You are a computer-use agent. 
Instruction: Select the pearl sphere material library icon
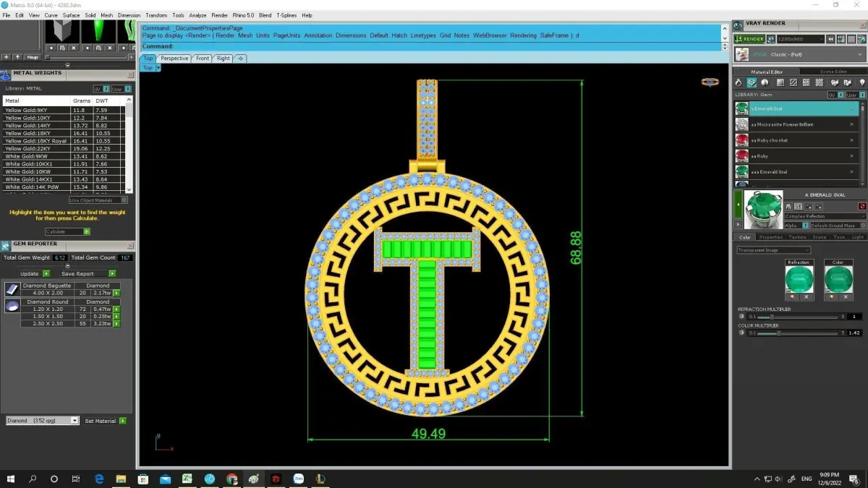tap(765, 82)
